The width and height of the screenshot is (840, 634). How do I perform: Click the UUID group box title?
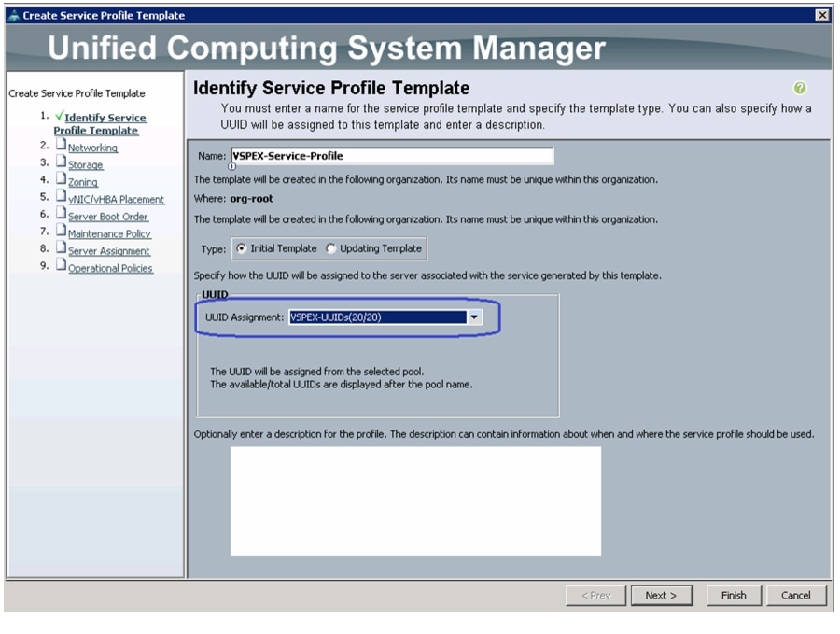tap(215, 294)
